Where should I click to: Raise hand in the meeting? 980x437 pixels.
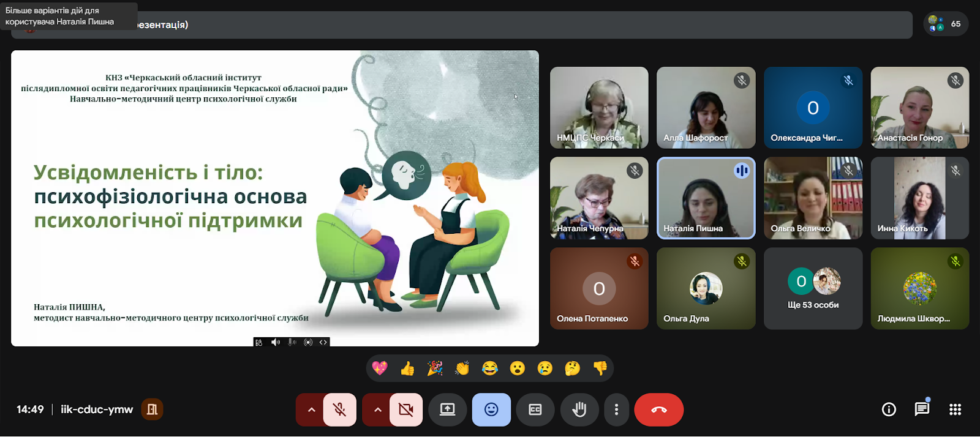(579, 409)
